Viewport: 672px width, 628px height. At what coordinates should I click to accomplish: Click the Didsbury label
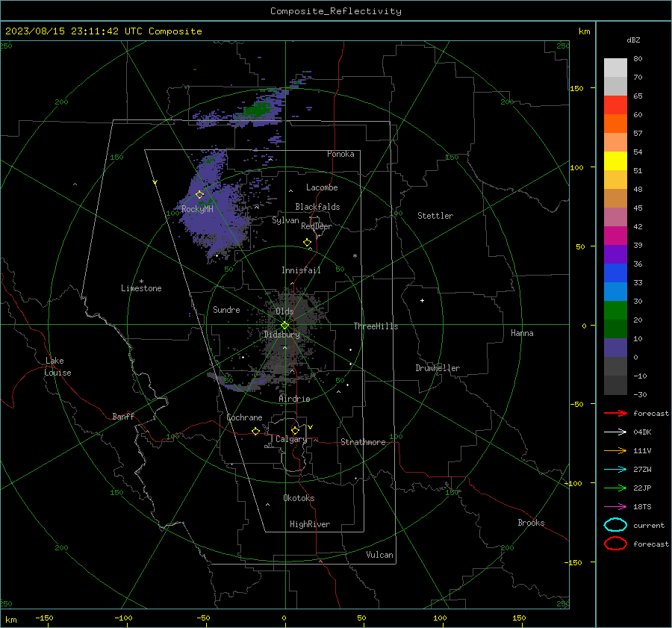pos(281,335)
